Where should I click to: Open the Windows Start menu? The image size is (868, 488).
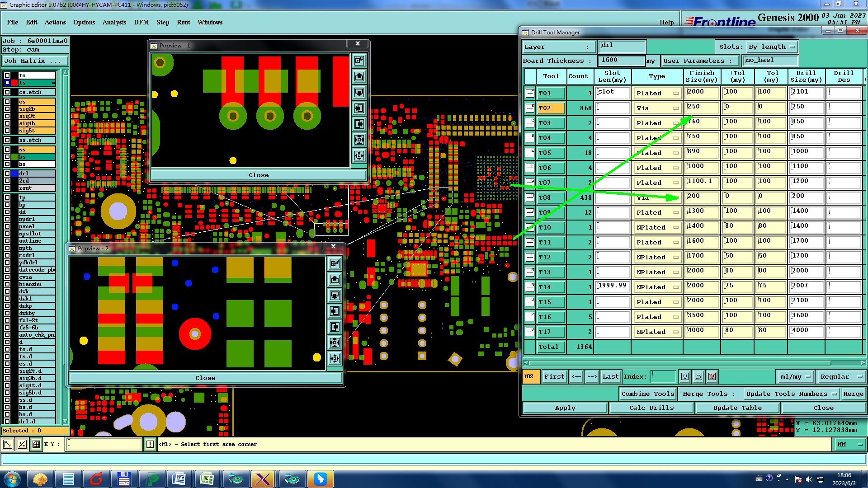[x=12, y=479]
